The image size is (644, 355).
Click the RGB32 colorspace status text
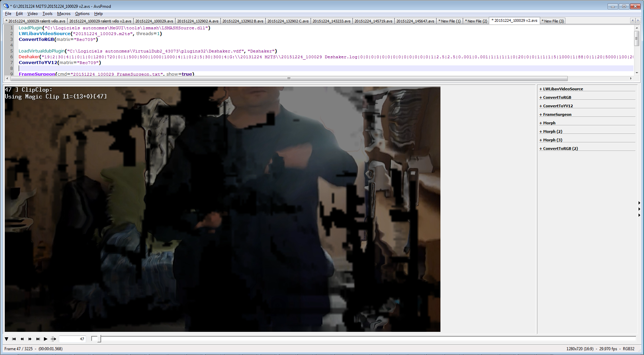coord(628,349)
